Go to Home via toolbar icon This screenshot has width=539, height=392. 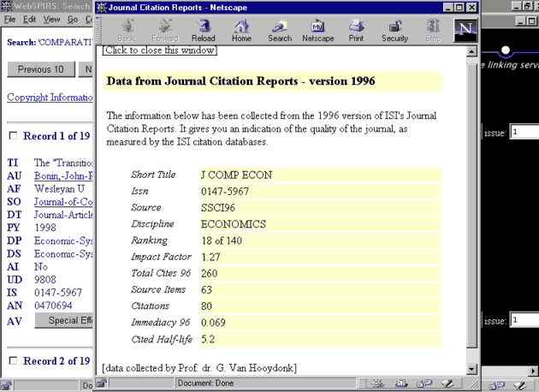[241, 30]
